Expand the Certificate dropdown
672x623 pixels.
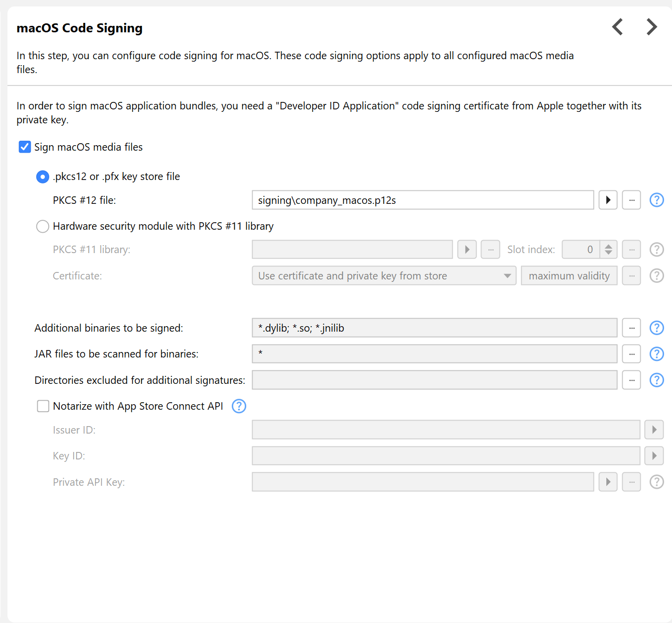pos(507,276)
